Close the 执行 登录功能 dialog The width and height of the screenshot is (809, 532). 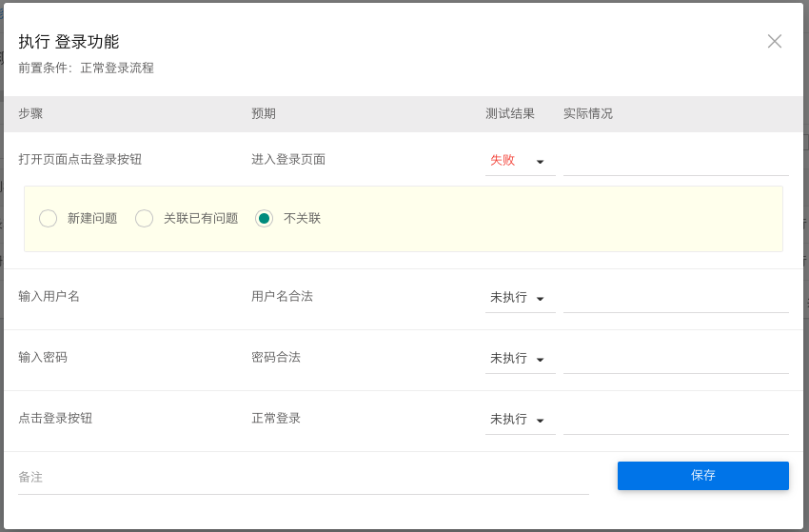click(x=775, y=41)
